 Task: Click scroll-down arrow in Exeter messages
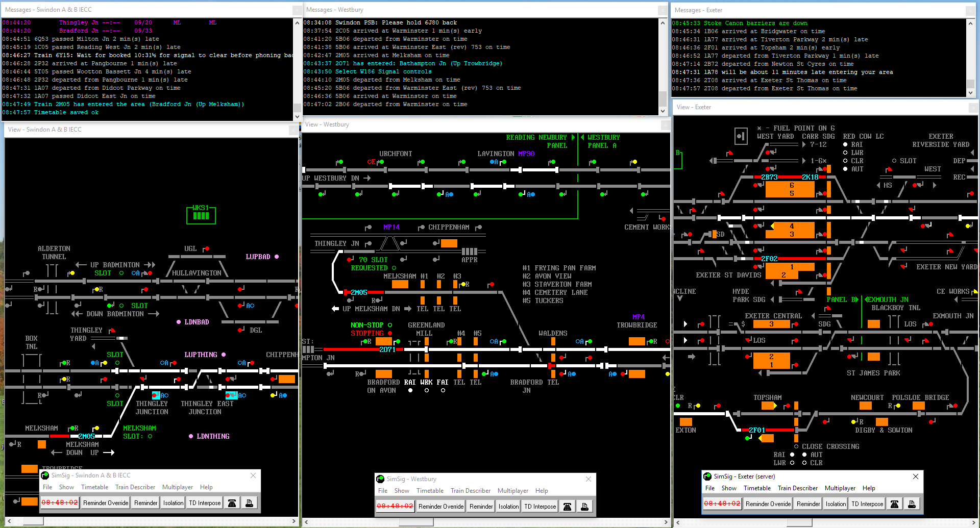(x=971, y=92)
